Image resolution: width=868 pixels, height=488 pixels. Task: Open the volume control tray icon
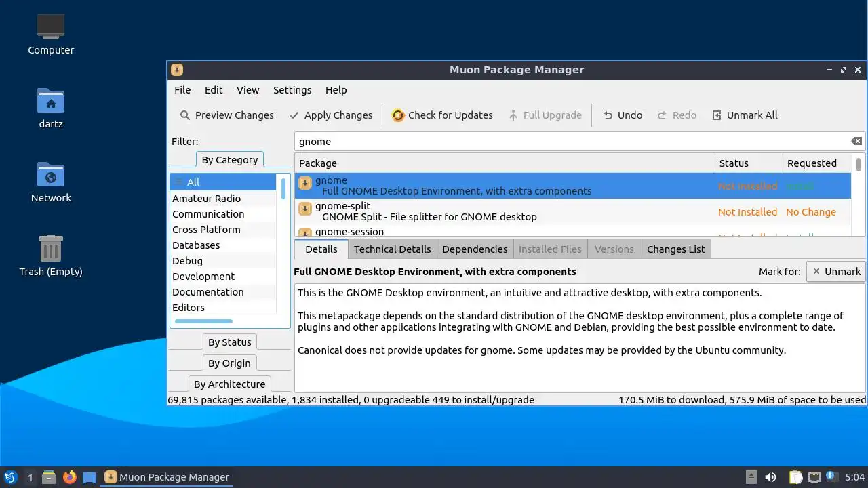click(x=770, y=477)
